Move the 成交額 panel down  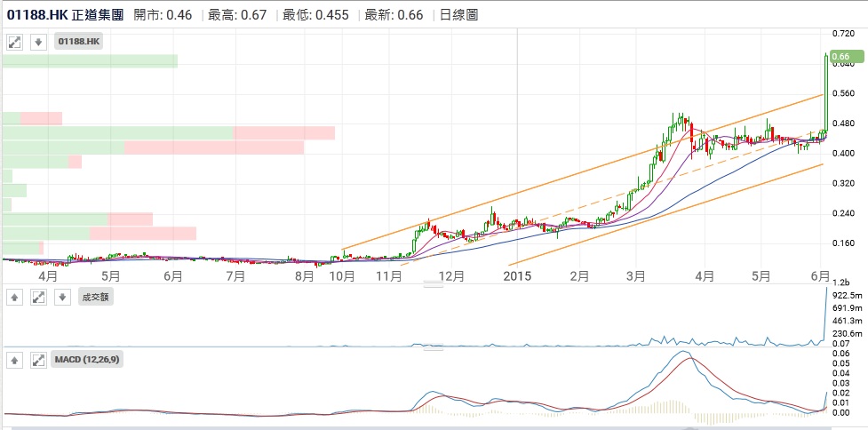coord(60,297)
